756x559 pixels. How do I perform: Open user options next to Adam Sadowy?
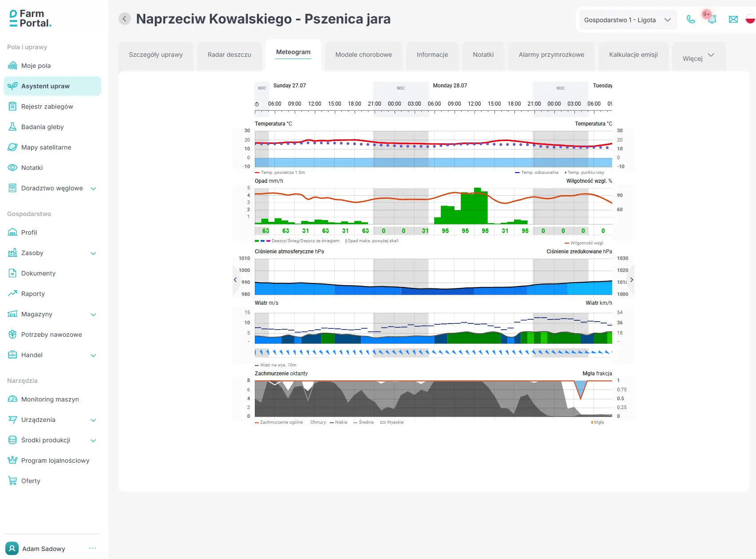pyautogui.click(x=92, y=548)
